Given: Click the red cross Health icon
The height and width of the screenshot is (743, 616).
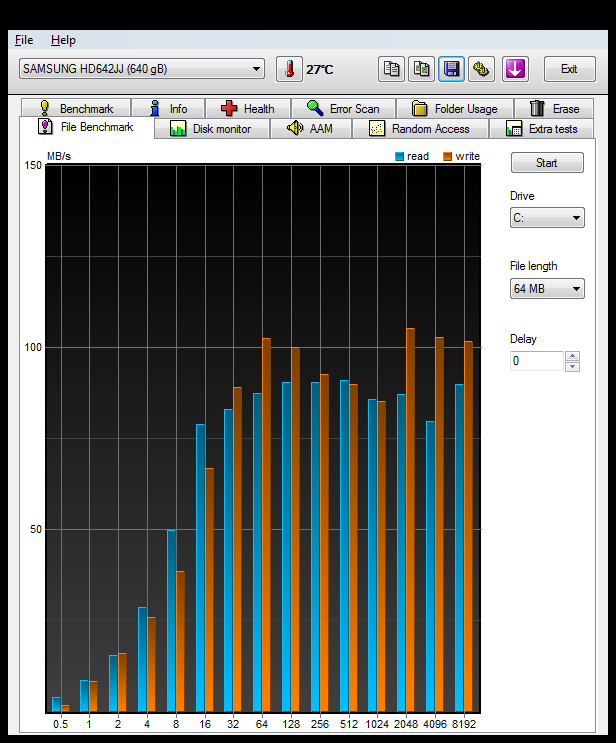Looking at the screenshot, I should [x=229, y=109].
